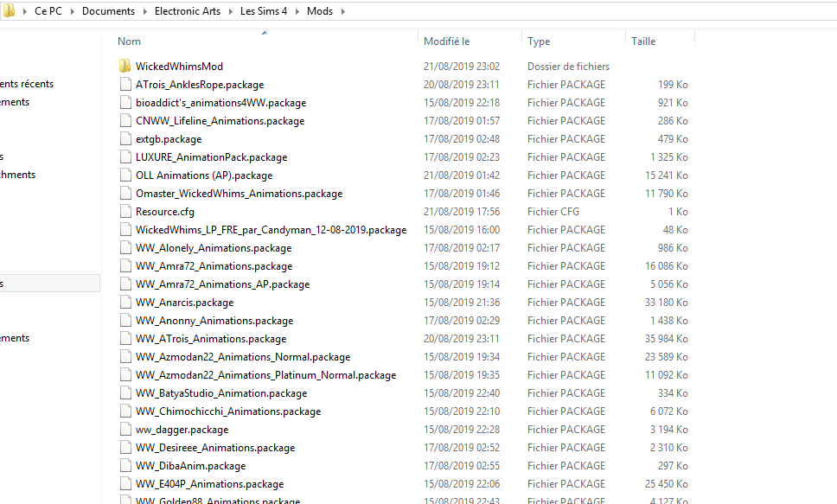Select WW_DibaAnim.package file name
The height and width of the screenshot is (504, 837).
(x=190, y=466)
